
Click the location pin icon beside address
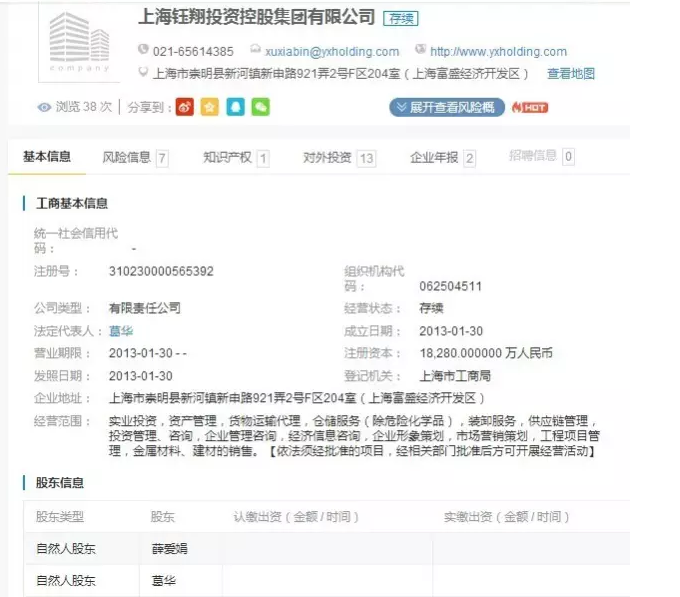point(143,72)
